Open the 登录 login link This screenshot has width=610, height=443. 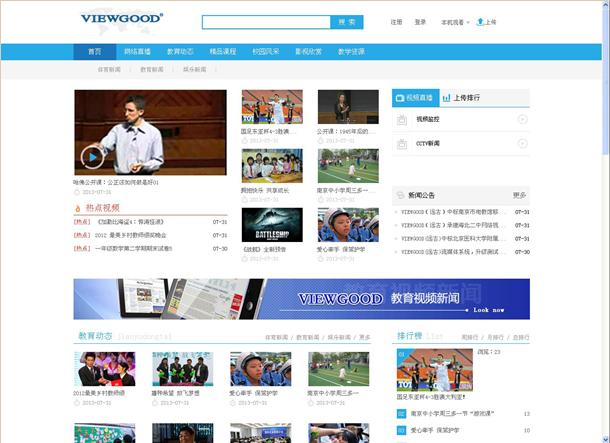(420, 22)
